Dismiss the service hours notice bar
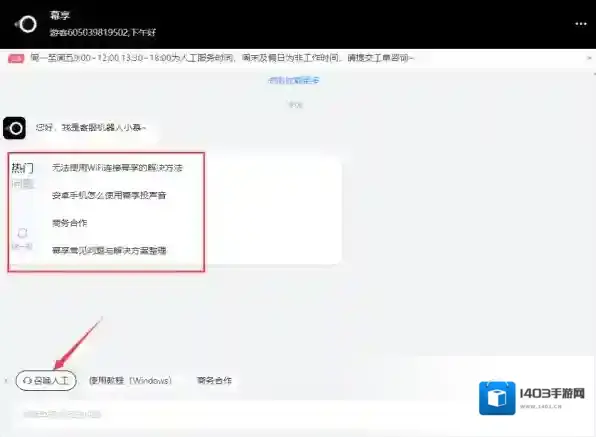The height and width of the screenshot is (437, 596). (x=589, y=58)
